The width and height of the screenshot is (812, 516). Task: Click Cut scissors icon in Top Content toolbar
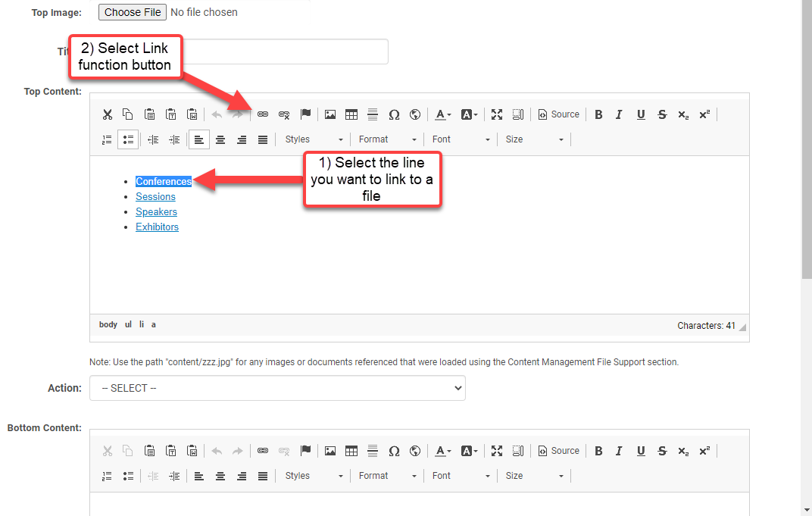tap(108, 114)
